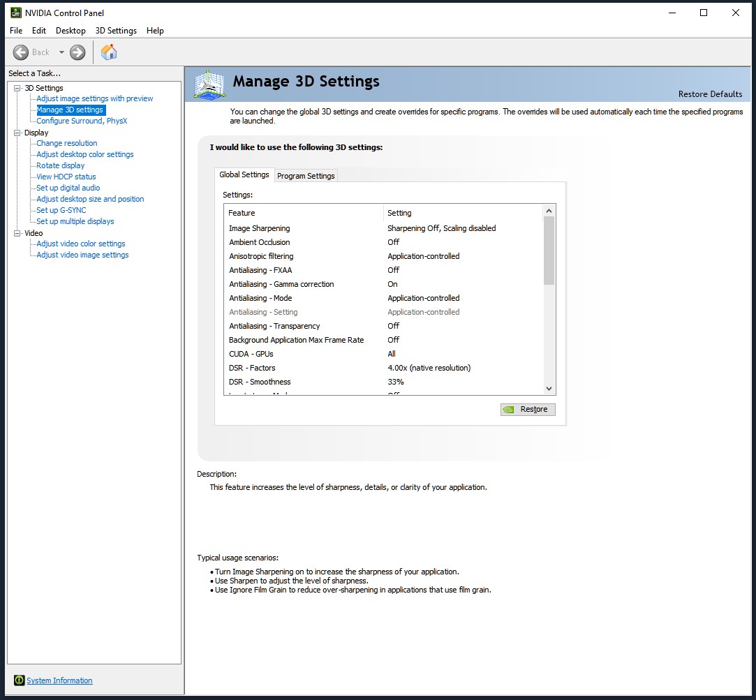
Task: Click the Back arrow icon
Action: click(21, 52)
